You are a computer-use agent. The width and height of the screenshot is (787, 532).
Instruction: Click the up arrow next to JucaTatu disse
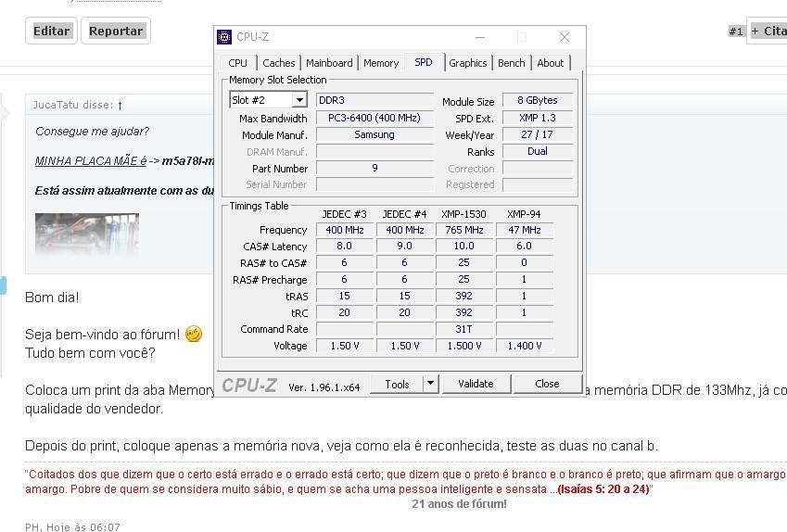tap(120, 106)
